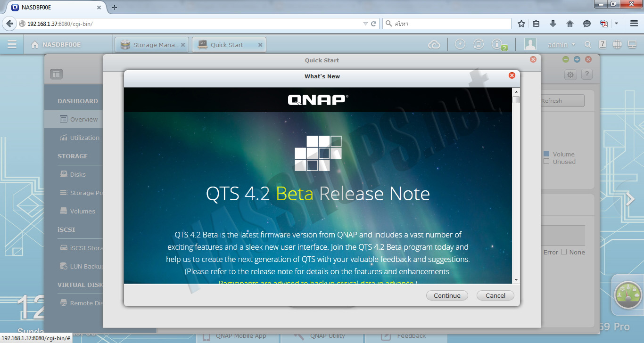Open Firefox downloads arrow icon
Viewport: 644px width, 343px height.
tap(553, 24)
